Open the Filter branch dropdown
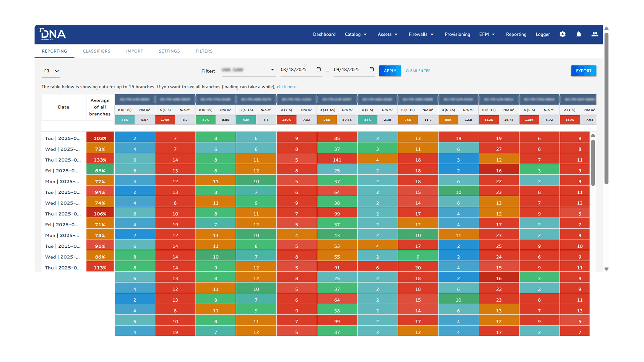644x362 pixels. pos(248,70)
